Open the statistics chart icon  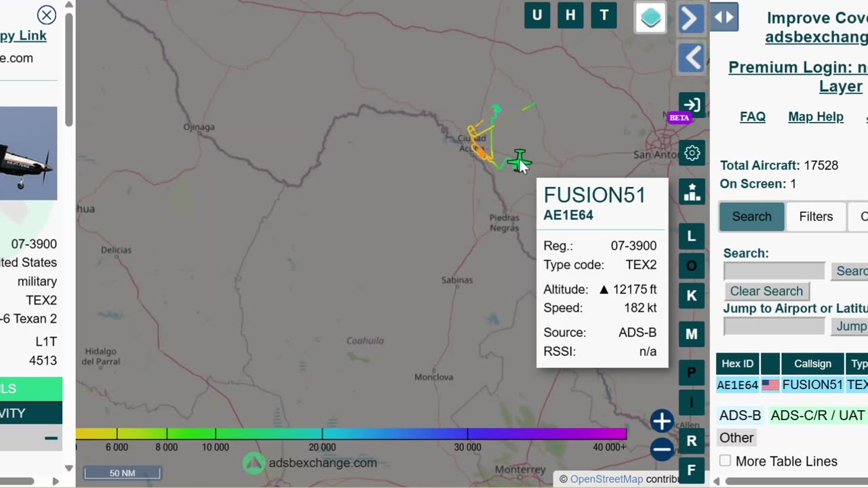[x=692, y=191]
